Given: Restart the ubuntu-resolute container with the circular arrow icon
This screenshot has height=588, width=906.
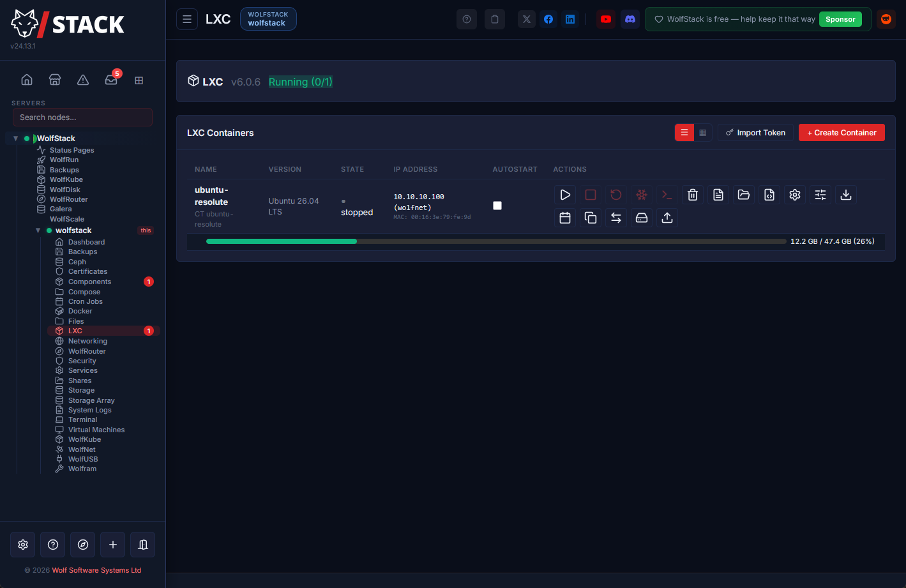Looking at the screenshot, I should coord(616,195).
